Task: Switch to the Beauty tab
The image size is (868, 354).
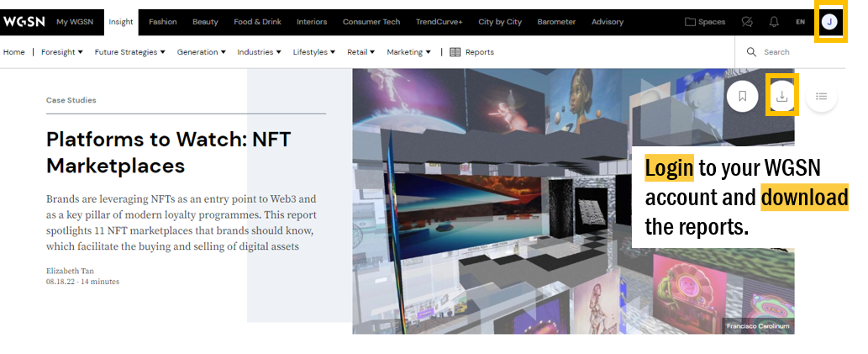Action: point(205,22)
